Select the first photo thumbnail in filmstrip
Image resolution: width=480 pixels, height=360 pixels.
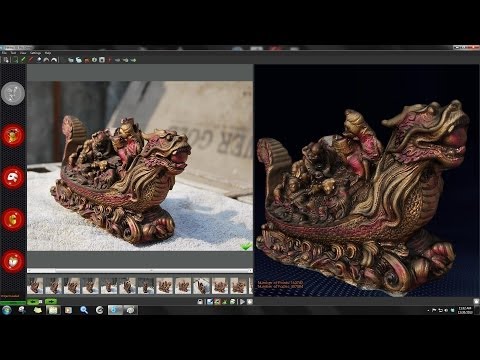coord(35,286)
